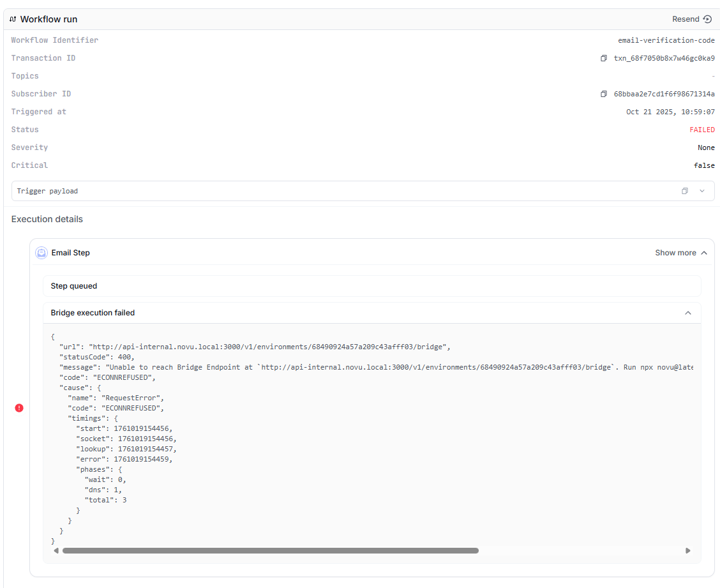Image resolution: width=720 pixels, height=588 pixels.
Task: Click the "name": "RequestError" line
Action: (116, 398)
